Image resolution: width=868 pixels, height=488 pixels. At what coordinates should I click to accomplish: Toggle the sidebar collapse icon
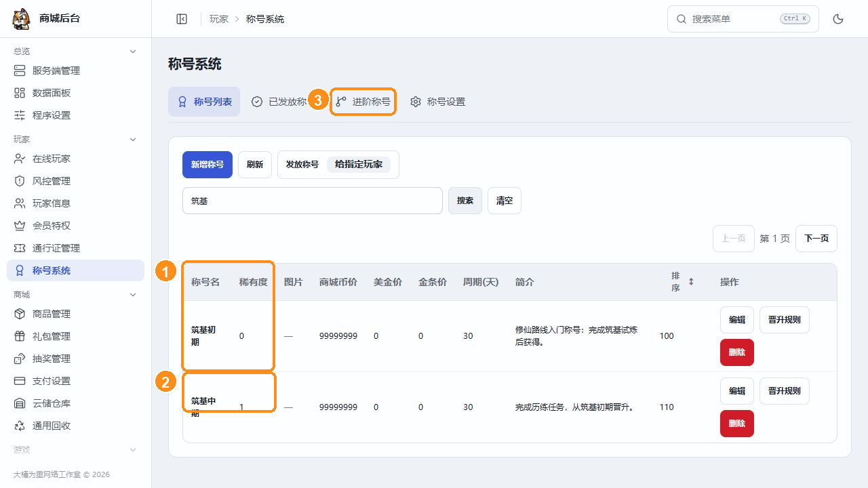pos(182,19)
